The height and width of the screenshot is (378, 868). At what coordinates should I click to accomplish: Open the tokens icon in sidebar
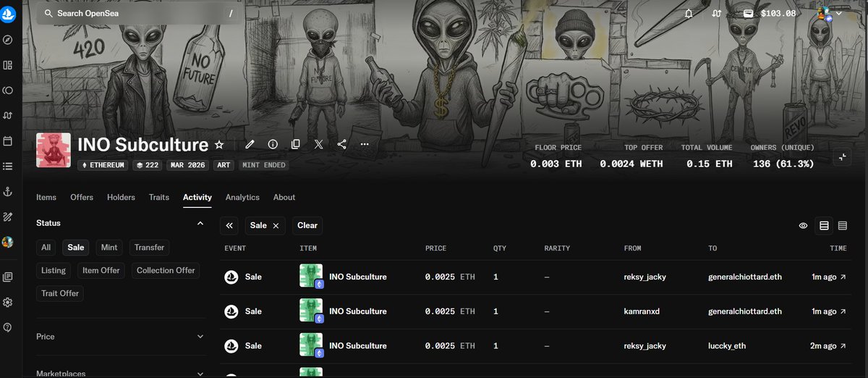7,91
